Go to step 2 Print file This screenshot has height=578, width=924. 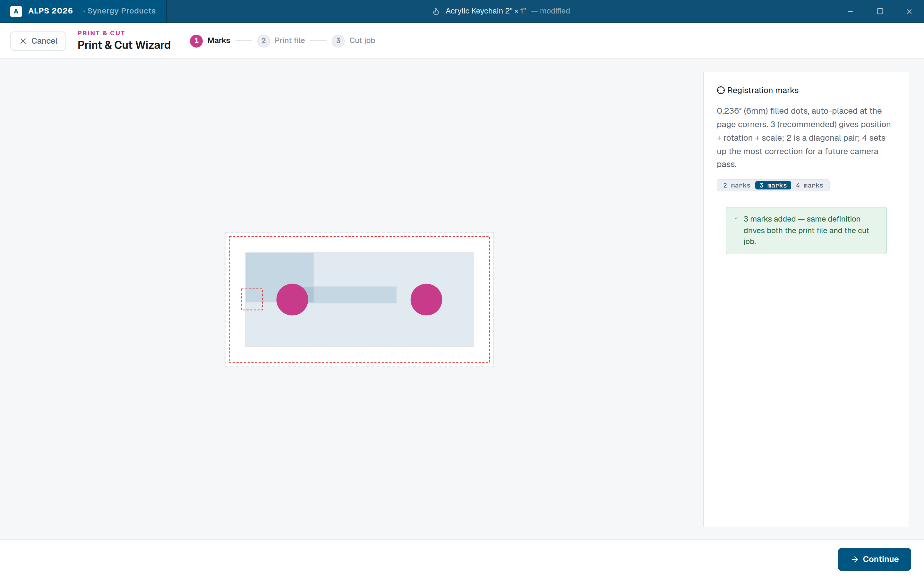click(x=281, y=40)
